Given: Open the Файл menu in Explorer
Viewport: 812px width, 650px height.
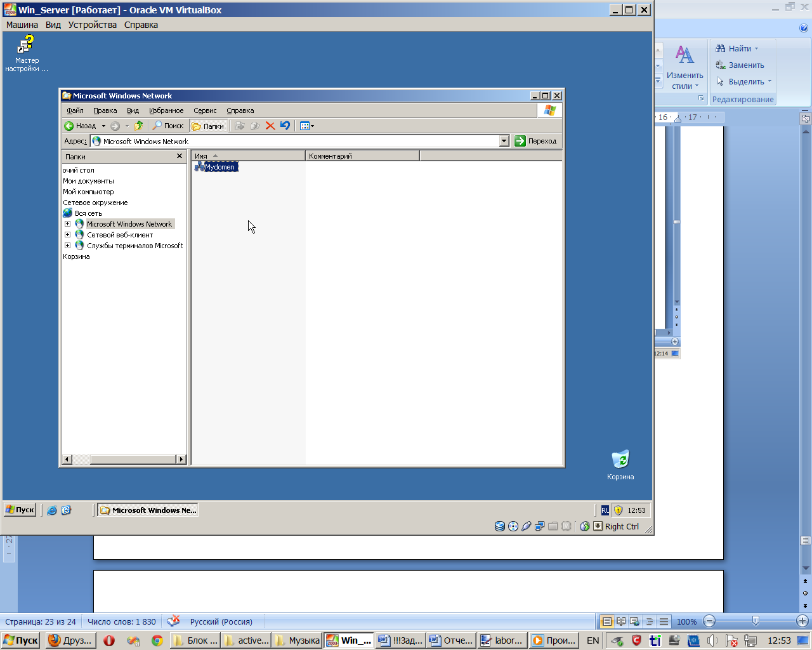Looking at the screenshot, I should [75, 110].
